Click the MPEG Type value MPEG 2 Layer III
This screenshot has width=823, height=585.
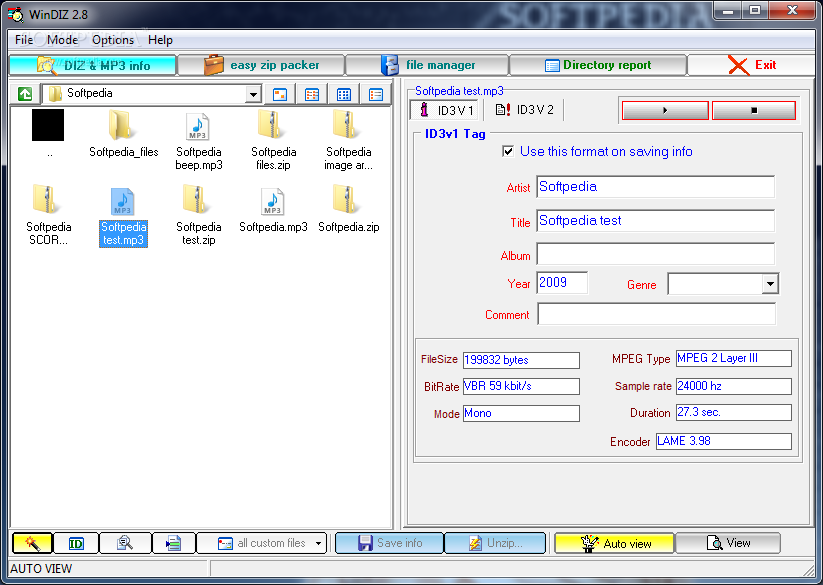click(x=734, y=358)
